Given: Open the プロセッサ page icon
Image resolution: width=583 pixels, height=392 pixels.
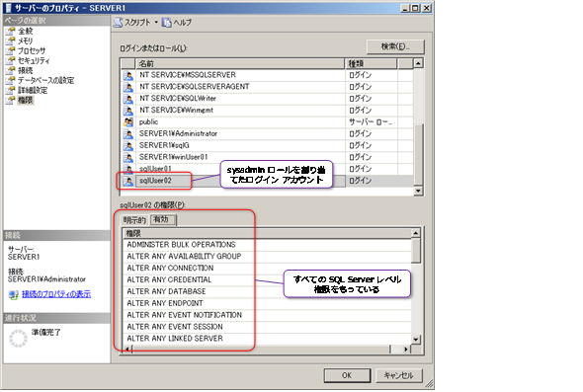Looking at the screenshot, I should [11, 51].
